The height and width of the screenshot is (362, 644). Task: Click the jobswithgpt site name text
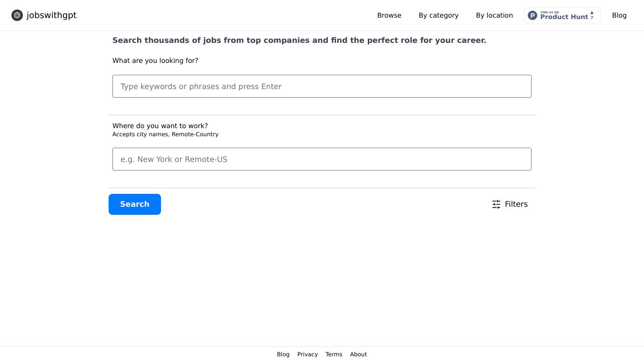tap(51, 15)
